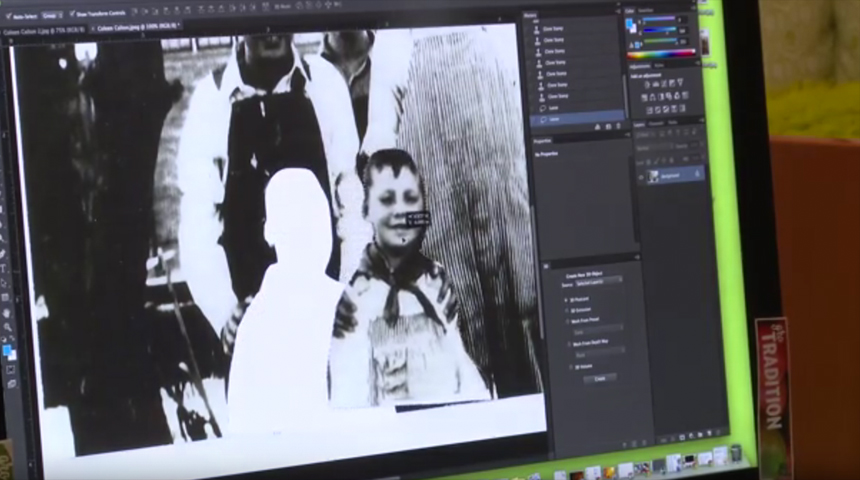Open the Auto-Select Group dropdown
The width and height of the screenshot is (860, 480).
coord(52,15)
